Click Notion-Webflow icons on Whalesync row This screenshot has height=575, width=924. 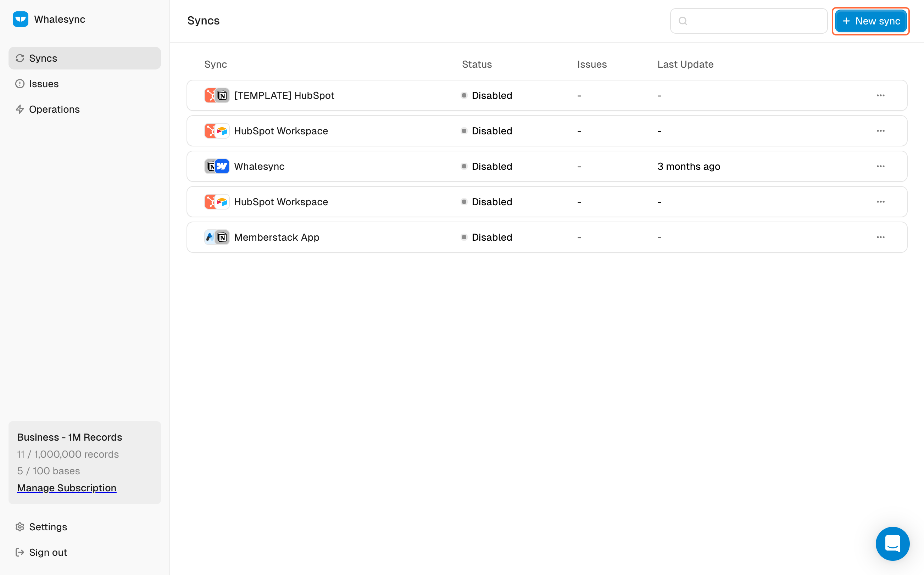tap(217, 166)
